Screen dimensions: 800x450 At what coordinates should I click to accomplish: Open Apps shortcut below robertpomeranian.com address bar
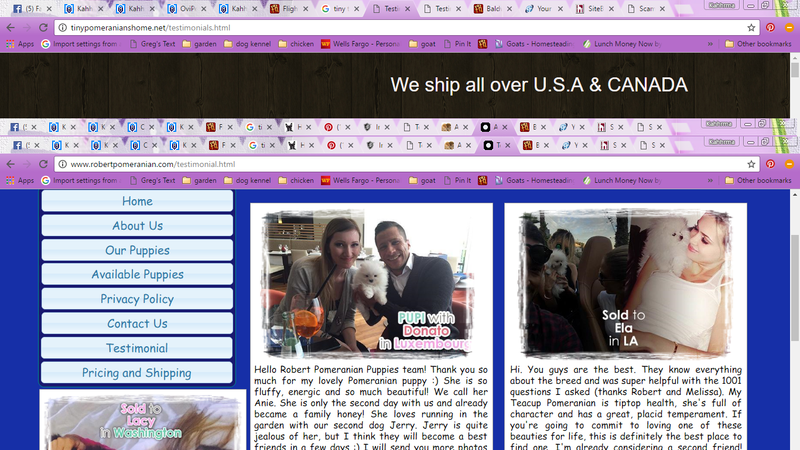pyautogui.click(x=19, y=181)
